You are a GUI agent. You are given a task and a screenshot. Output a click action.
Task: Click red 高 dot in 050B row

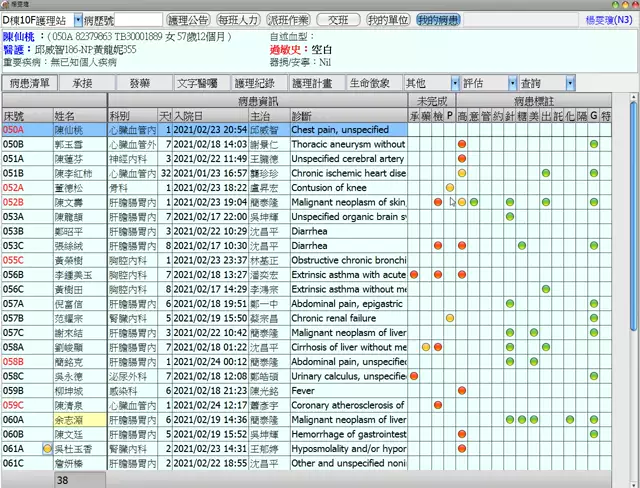pyautogui.click(x=462, y=144)
